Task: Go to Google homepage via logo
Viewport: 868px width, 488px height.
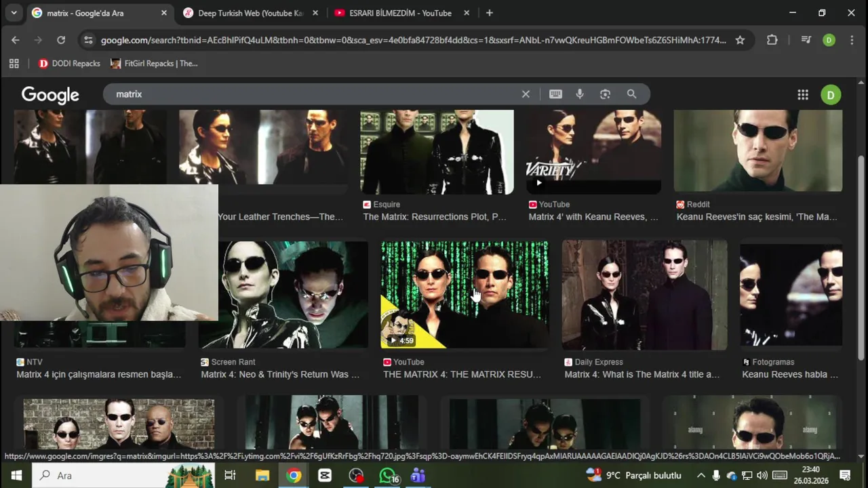Action: [x=50, y=95]
